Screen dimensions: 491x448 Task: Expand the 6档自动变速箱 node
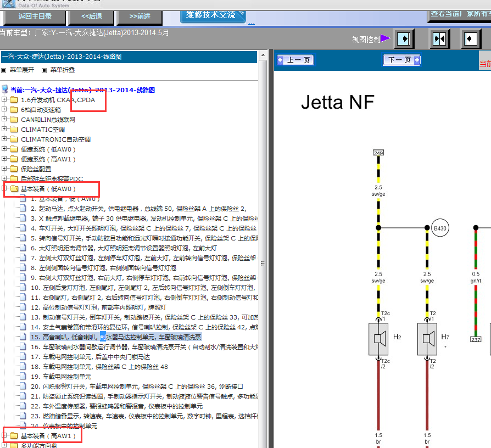(x=4, y=109)
